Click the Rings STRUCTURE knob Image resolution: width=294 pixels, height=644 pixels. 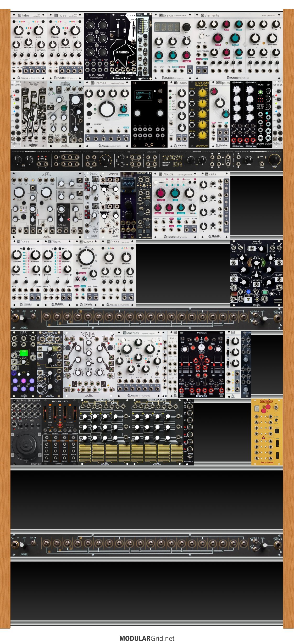click(126, 257)
